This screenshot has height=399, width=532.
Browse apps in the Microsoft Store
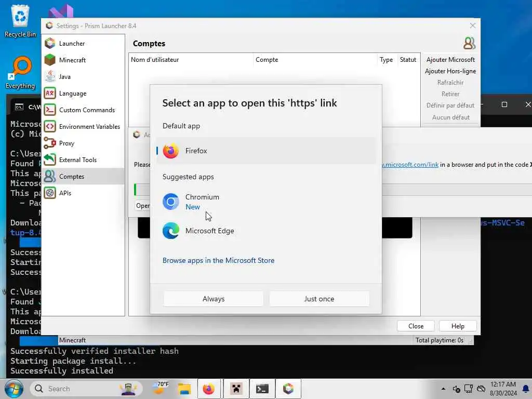219,261
